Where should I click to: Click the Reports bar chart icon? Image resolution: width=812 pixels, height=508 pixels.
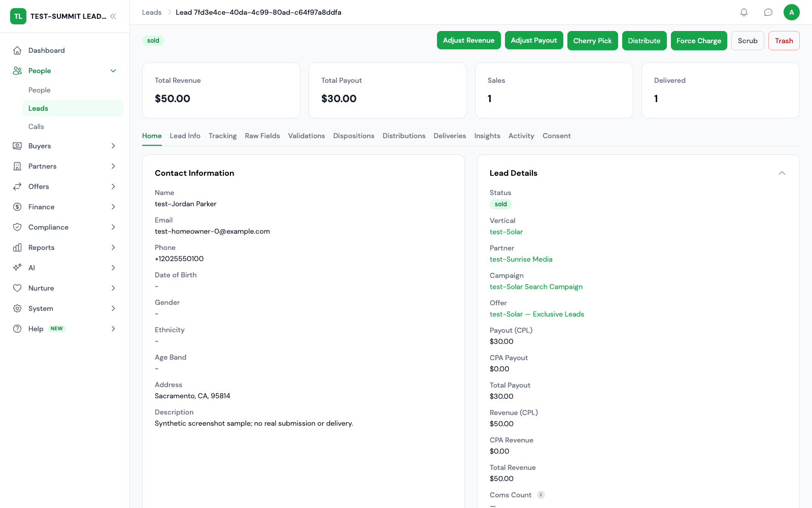pos(17,247)
